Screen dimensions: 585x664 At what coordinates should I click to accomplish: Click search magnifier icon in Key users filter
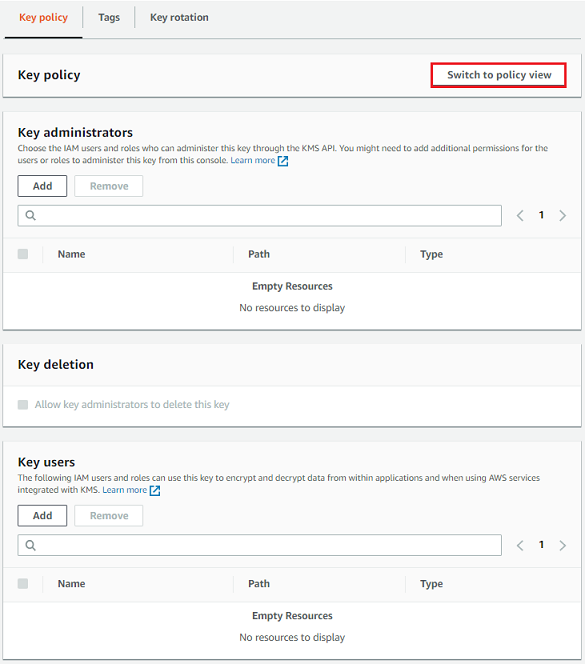[30, 545]
